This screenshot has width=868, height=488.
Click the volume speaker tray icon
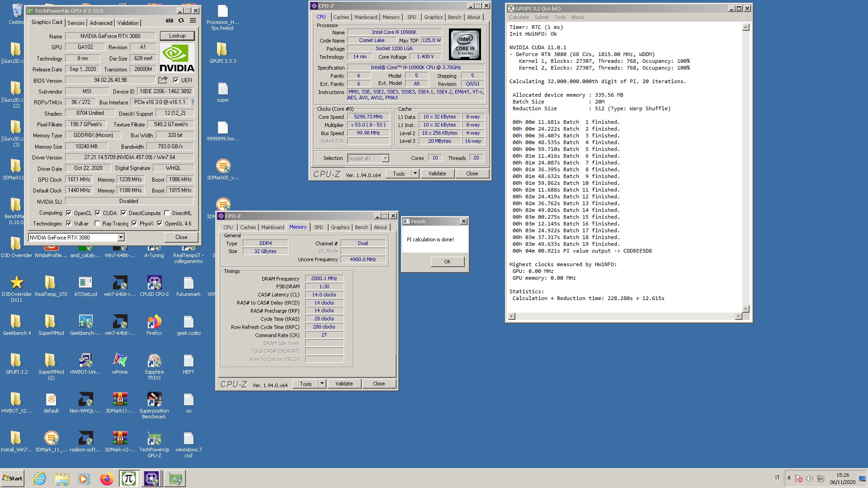(x=809, y=479)
